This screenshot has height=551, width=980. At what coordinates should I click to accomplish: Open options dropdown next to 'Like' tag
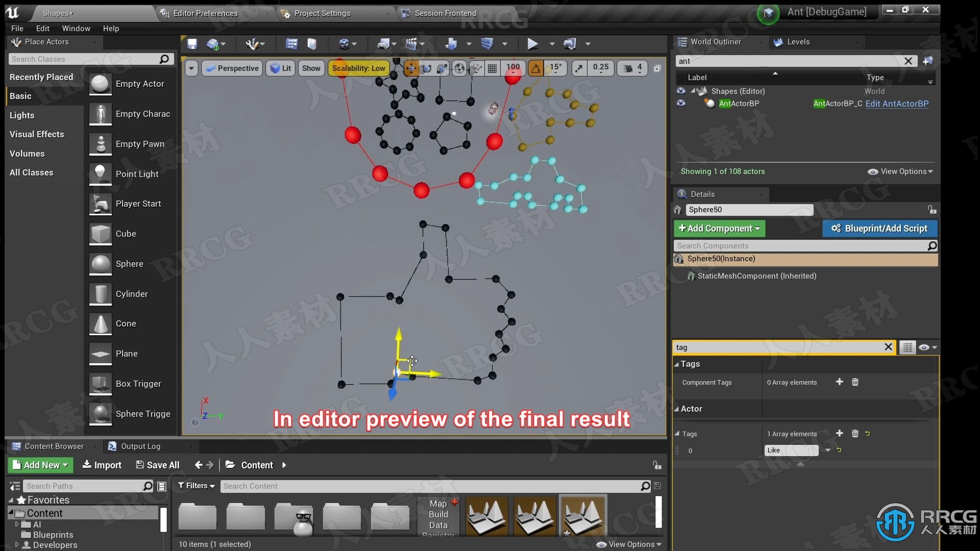click(x=827, y=450)
